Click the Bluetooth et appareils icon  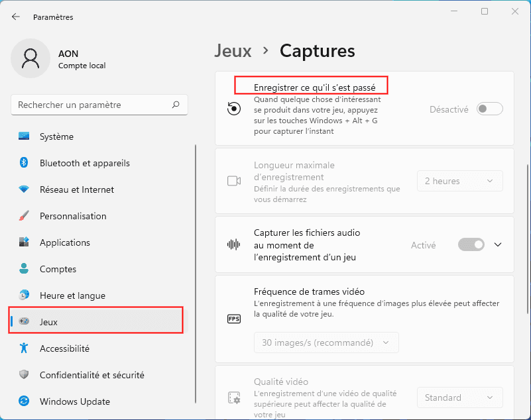[24, 163]
